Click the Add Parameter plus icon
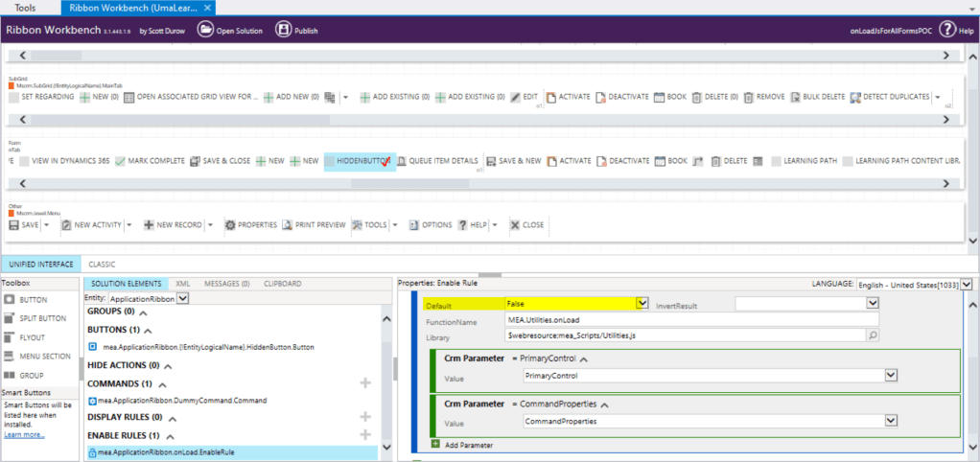 click(436, 445)
